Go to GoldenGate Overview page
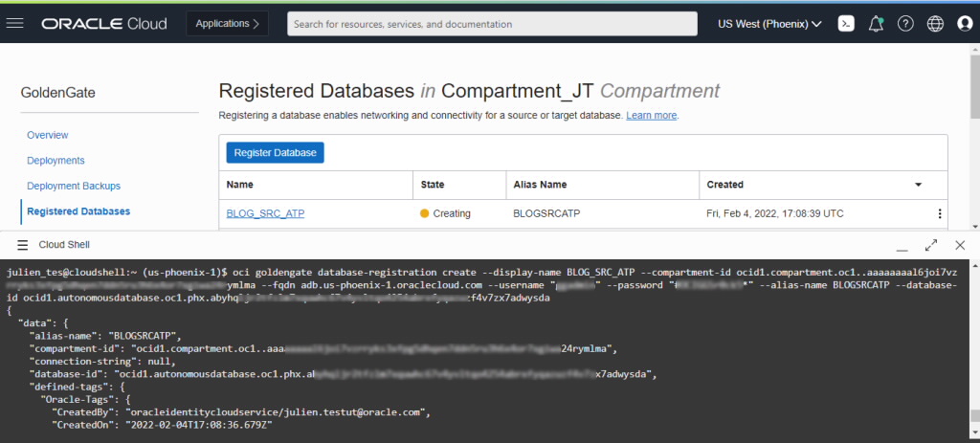The height and width of the screenshot is (443, 980). pyautogui.click(x=48, y=135)
